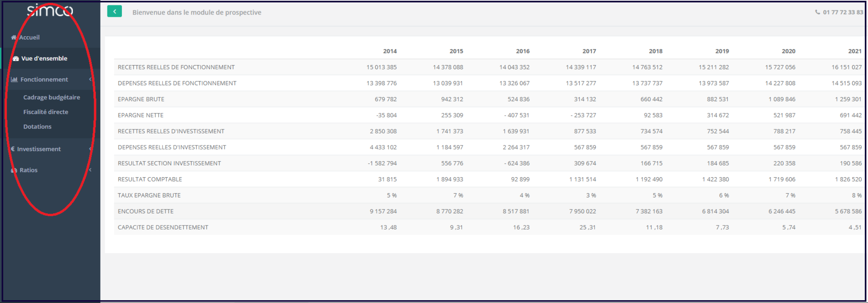
Task: Select Fiscalité directe in the sidebar
Action: [x=45, y=112]
